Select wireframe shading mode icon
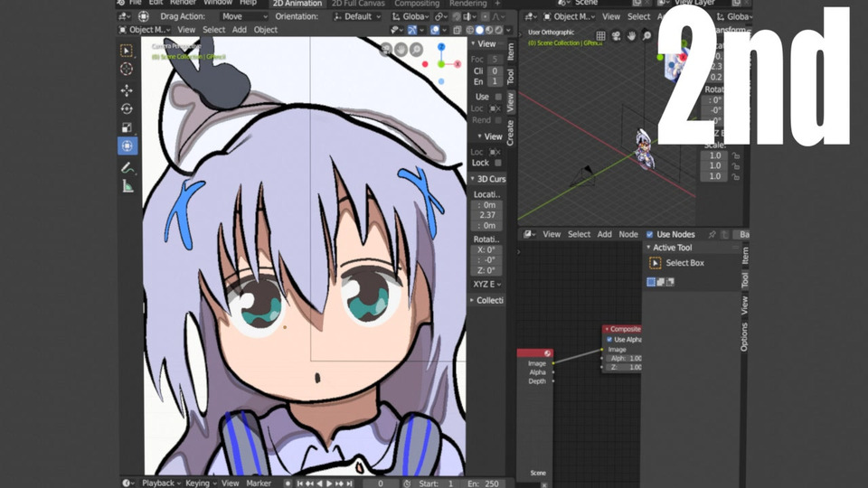Image resolution: width=868 pixels, height=488 pixels. tap(470, 30)
